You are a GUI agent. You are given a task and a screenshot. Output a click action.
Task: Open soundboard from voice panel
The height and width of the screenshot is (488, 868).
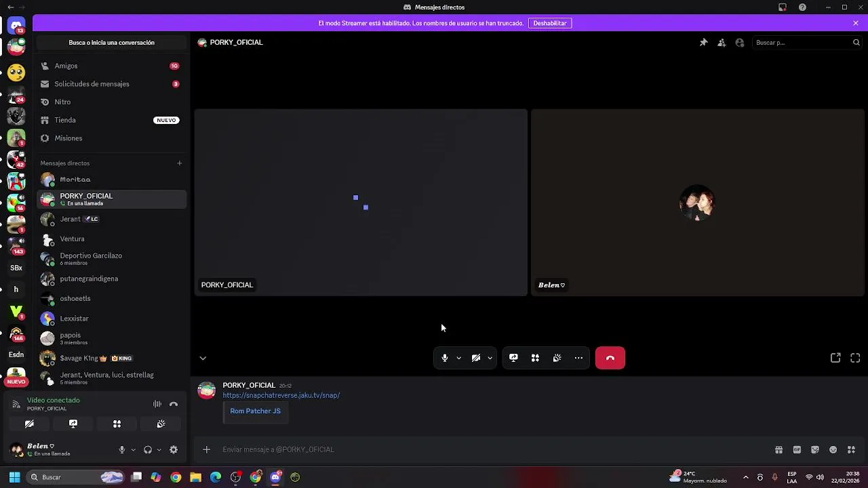tap(161, 424)
